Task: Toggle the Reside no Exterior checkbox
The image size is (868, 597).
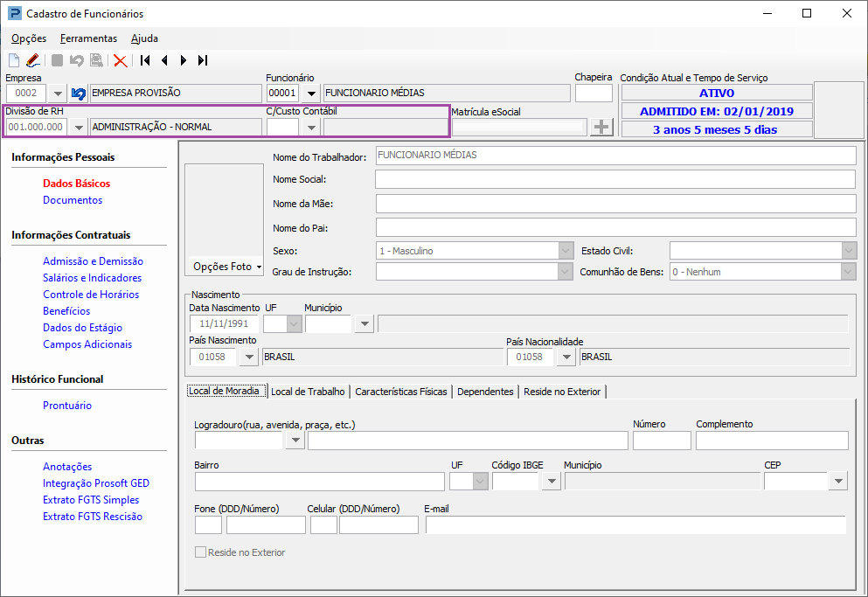Action: [200, 552]
